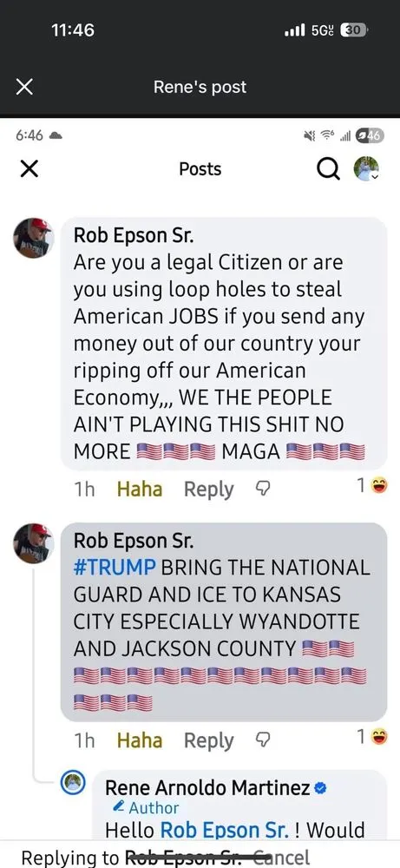
Task: Toggle Haha reaction on the first comment
Action: click(140, 489)
